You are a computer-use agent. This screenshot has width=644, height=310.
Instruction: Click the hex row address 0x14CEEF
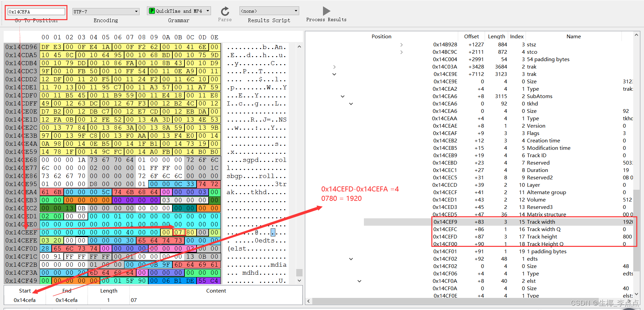tap(21, 232)
